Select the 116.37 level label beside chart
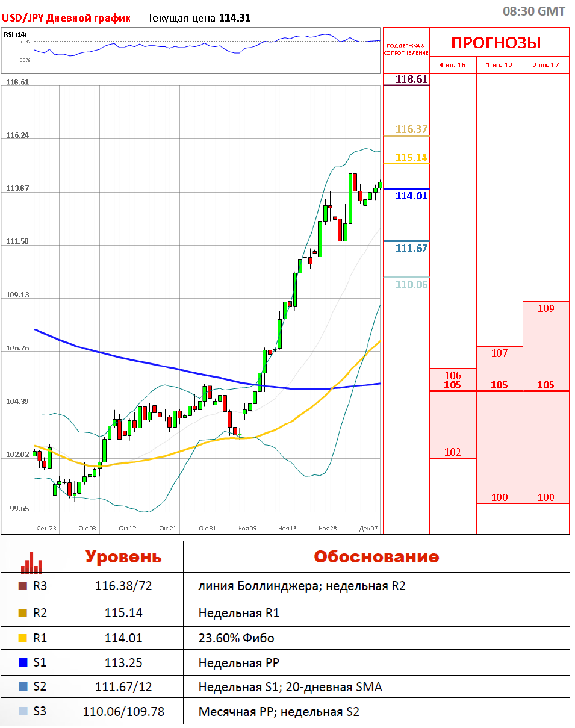575x728 pixels. [411, 129]
